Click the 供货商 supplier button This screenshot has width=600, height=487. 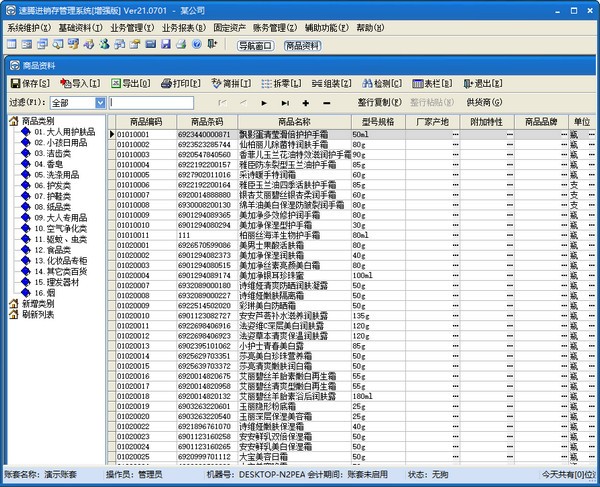(x=484, y=103)
